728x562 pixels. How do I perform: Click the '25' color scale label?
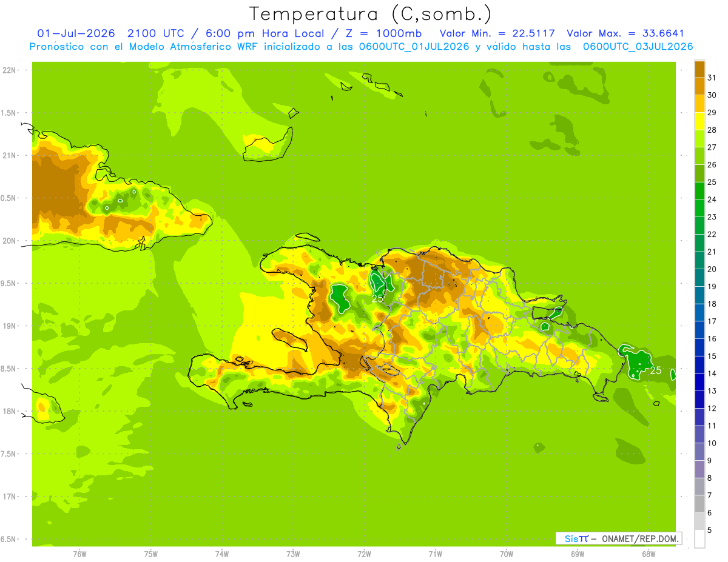712,182
